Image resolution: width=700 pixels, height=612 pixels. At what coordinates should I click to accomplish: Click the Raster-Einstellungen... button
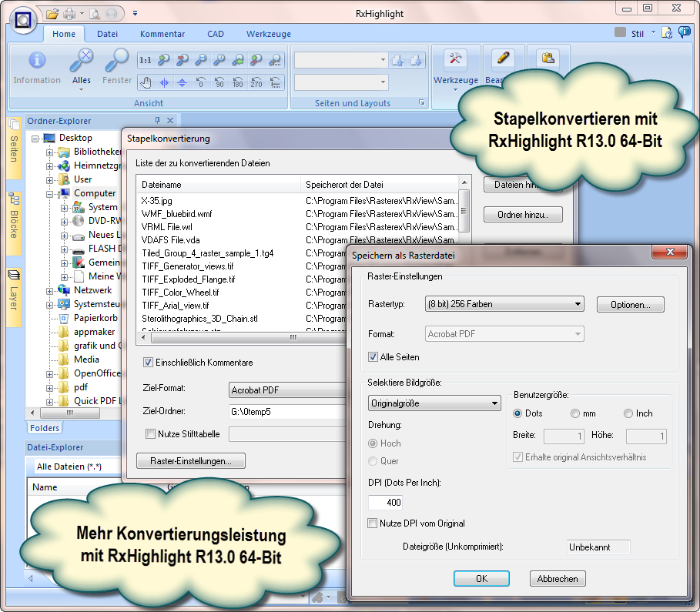tap(190, 461)
